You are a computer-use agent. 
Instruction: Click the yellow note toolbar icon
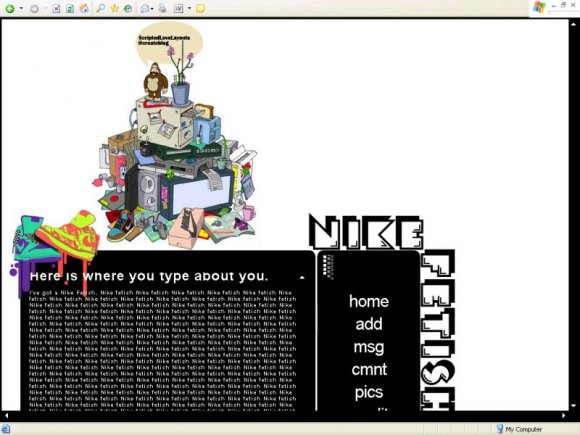[x=200, y=8]
